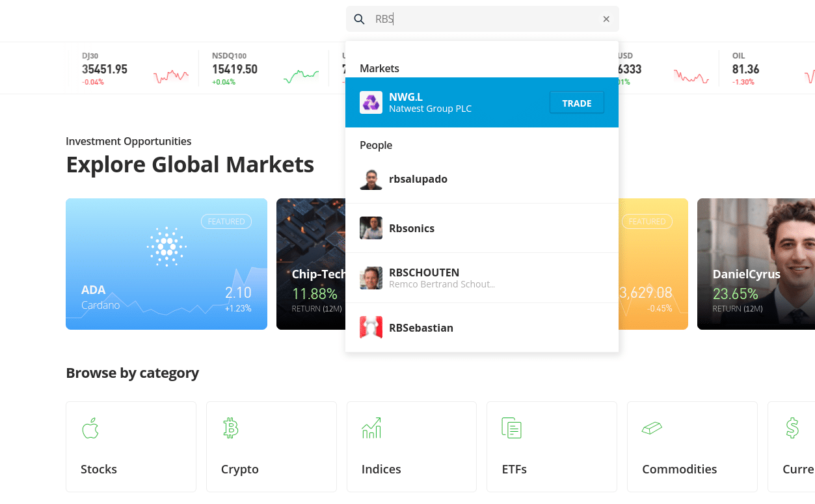The image size is (815, 504).
Task: Click the TRADE button for NWG.L
Action: coord(577,103)
